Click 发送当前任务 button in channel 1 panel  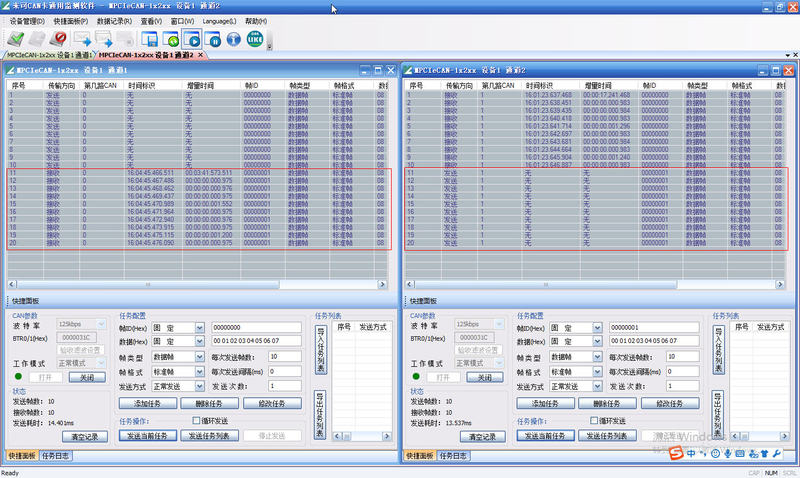(x=147, y=436)
